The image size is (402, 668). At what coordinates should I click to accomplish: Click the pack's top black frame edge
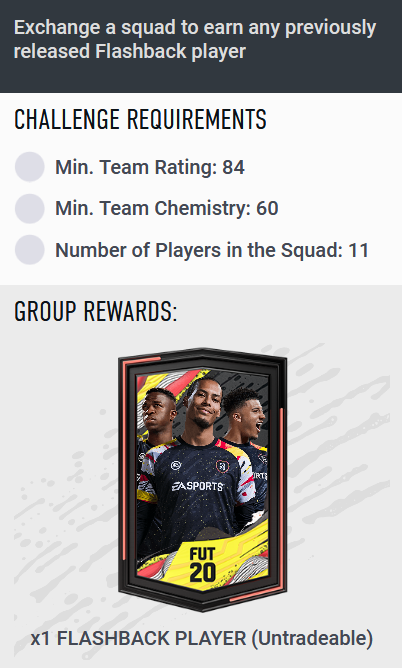click(202, 354)
